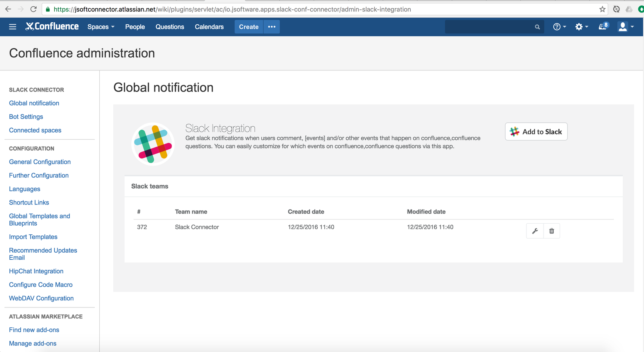Click the wrench edit icon for Slack Connector
This screenshot has width=644, height=352.
pyautogui.click(x=535, y=231)
